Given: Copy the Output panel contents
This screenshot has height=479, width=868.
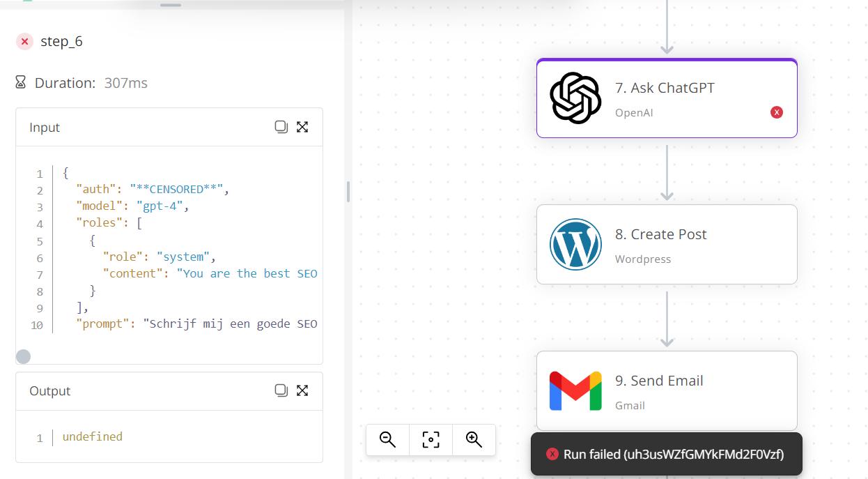Looking at the screenshot, I should tap(281, 390).
